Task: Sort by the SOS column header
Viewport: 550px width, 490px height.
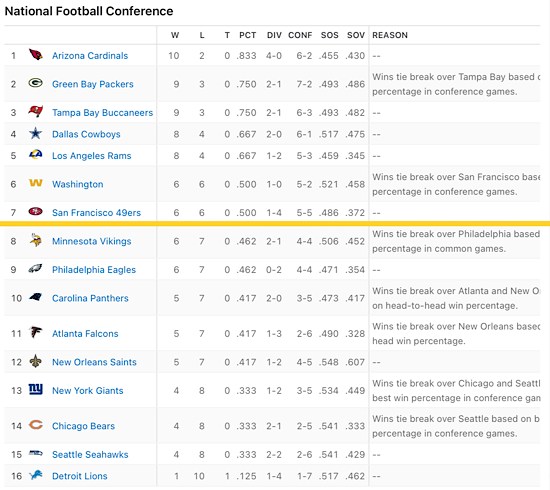Action: coord(329,35)
